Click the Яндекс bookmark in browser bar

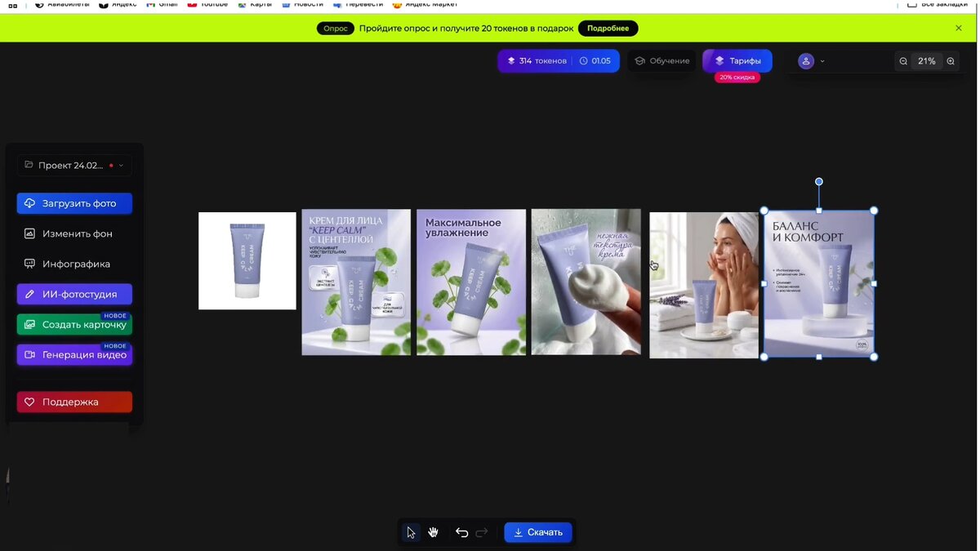click(118, 4)
